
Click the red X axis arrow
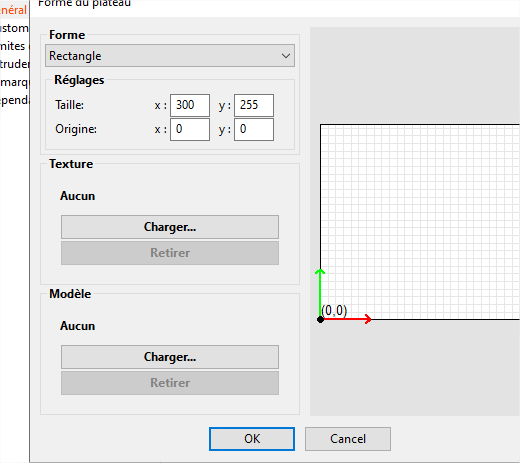pos(347,319)
